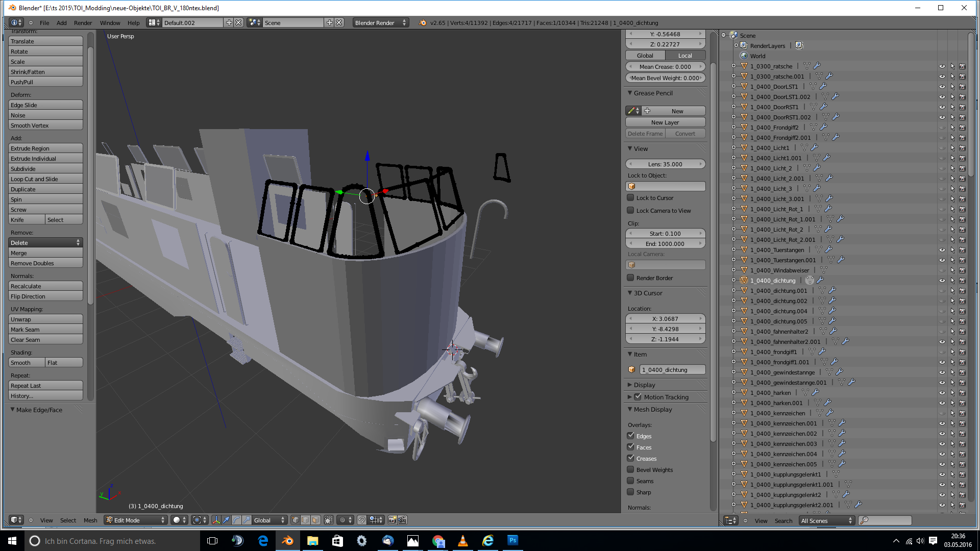The width and height of the screenshot is (980, 551).
Task: Enable the Lock to Cursor checkbox
Action: pyautogui.click(x=631, y=198)
